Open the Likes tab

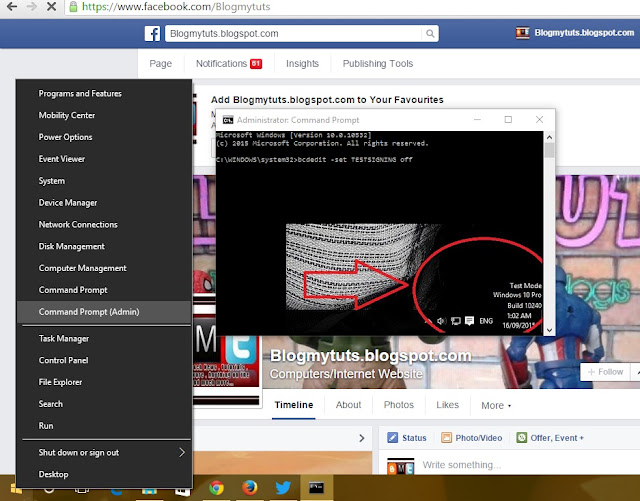click(447, 405)
